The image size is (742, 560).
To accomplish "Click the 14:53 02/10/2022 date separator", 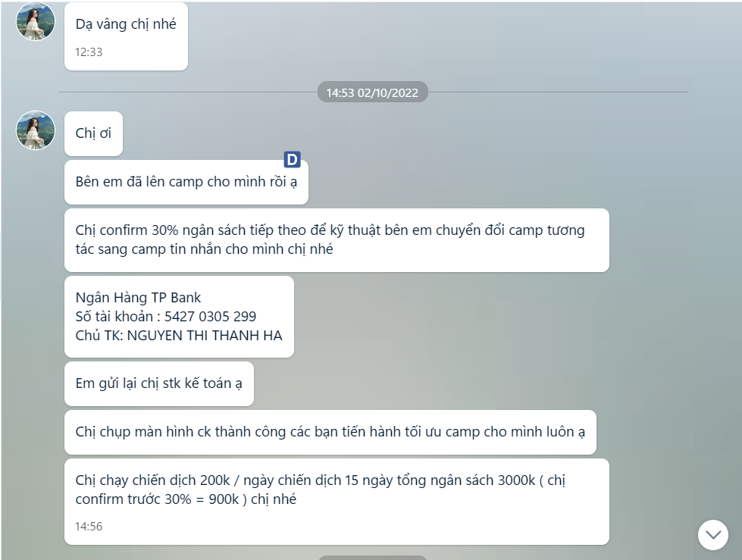I will (372, 92).
